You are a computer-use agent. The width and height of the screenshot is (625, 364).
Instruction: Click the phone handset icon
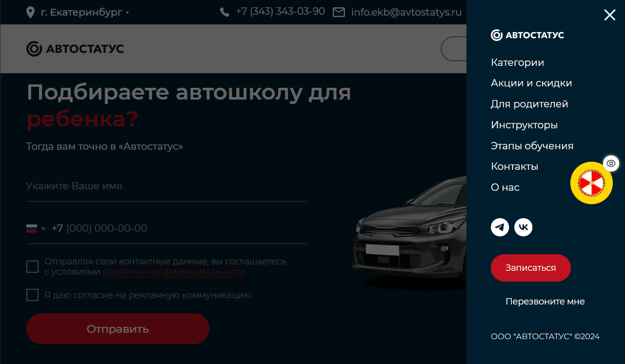224,12
